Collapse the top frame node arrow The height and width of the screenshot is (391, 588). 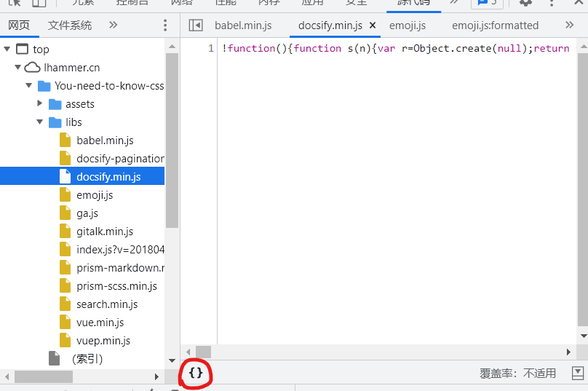(x=7, y=50)
